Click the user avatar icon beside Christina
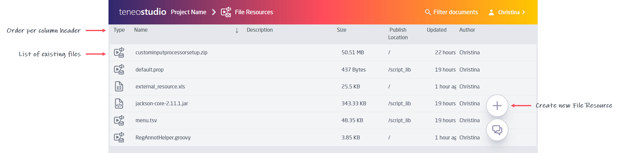This screenshot has width=644, height=153. [x=491, y=12]
